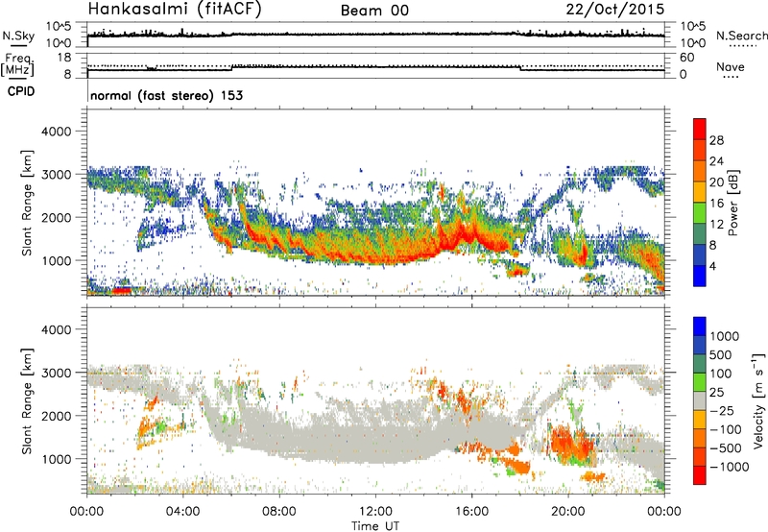This screenshot has height=532, width=768.
Task: Click the '12' Power colorbar label
Action: [x=716, y=225]
